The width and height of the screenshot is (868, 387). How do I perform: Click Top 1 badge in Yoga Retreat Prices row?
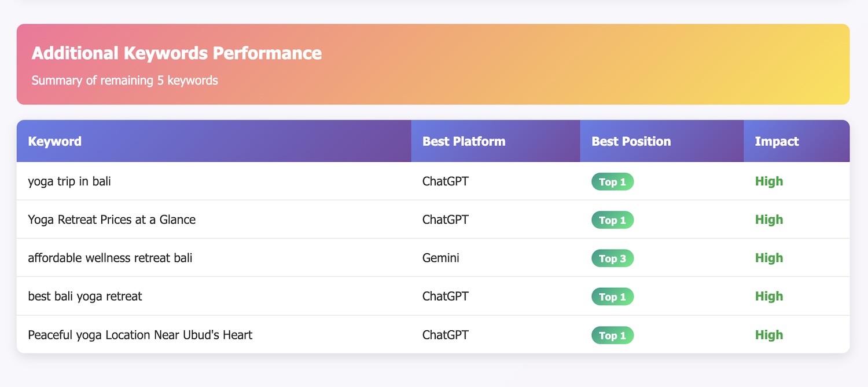612,220
